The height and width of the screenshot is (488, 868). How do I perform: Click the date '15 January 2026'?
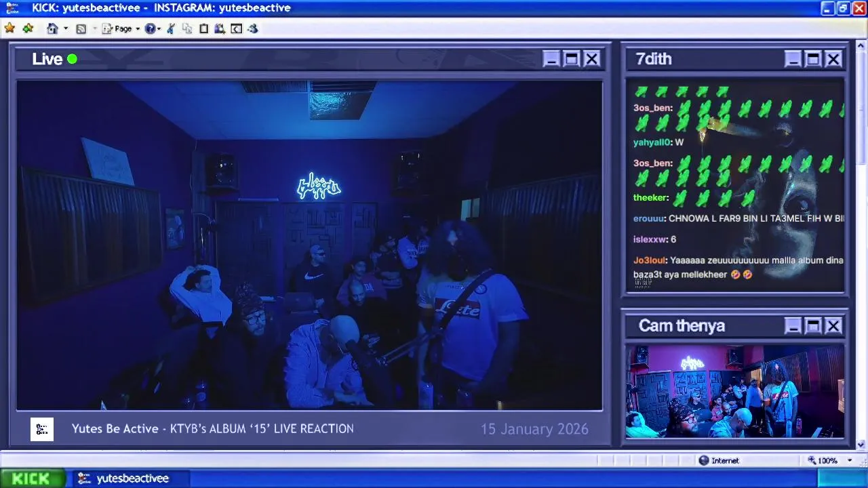[534, 429]
